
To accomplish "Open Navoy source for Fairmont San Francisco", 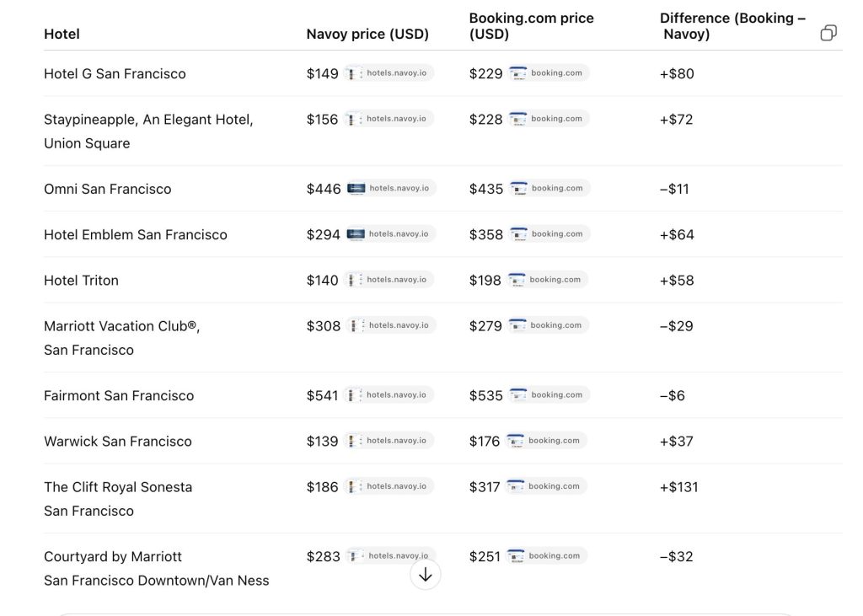I will coord(389,395).
